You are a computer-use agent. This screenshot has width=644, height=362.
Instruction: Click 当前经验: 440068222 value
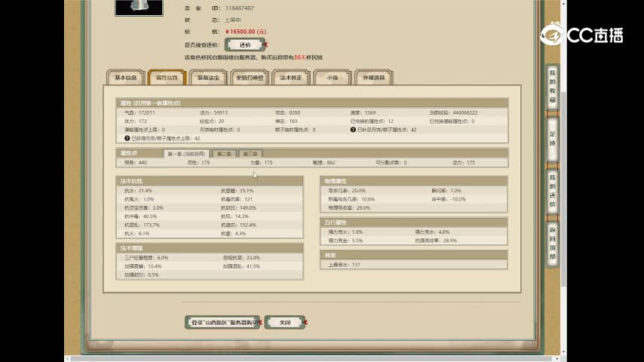pos(453,112)
